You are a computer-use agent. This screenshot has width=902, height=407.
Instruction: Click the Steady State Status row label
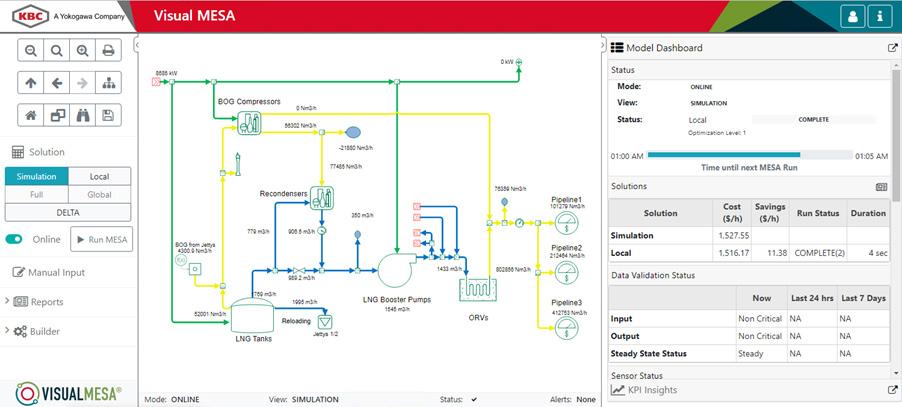click(648, 354)
